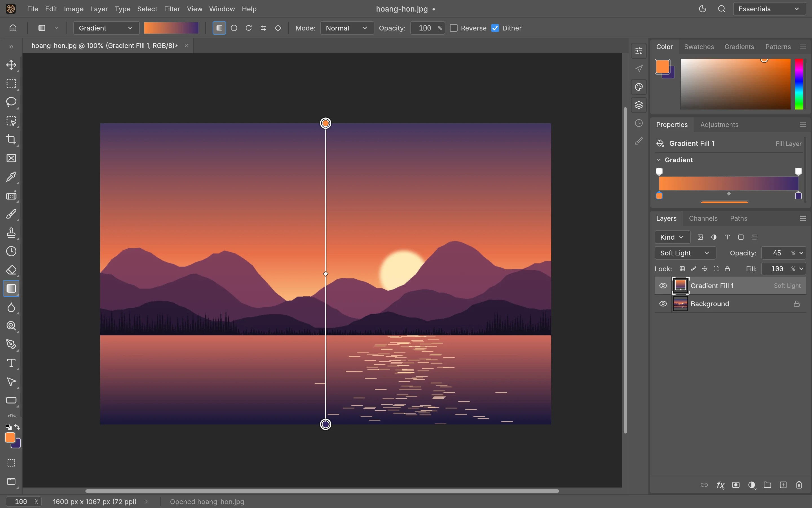812x508 pixels.
Task: Open the Gradient type dropdown
Action: 106,28
